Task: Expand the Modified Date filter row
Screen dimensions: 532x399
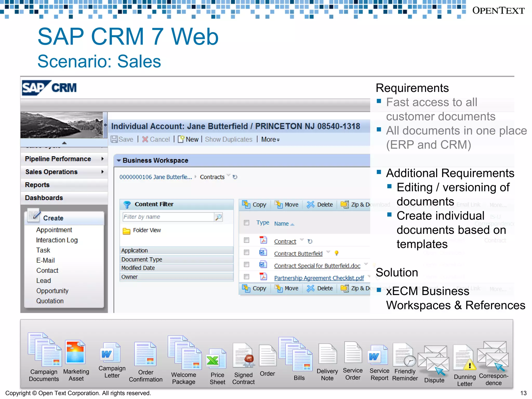Action: click(177, 268)
